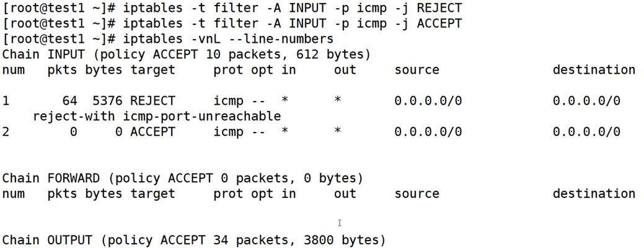Screen dimensions: 644x248
Task: Click the FORWARD chain 'out' column header
Action: [345, 194]
